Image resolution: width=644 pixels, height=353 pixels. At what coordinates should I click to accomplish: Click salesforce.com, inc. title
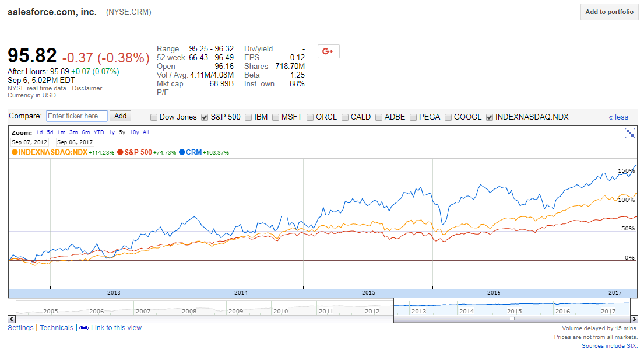click(x=52, y=12)
